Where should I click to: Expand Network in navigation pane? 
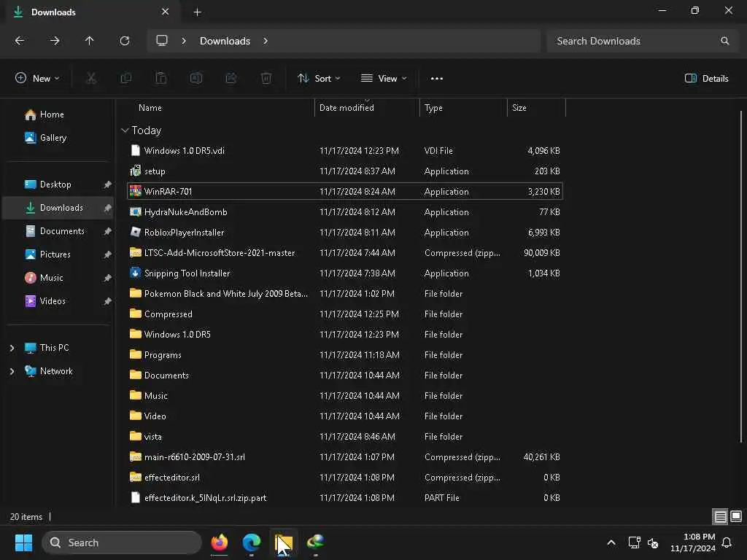pyautogui.click(x=12, y=371)
